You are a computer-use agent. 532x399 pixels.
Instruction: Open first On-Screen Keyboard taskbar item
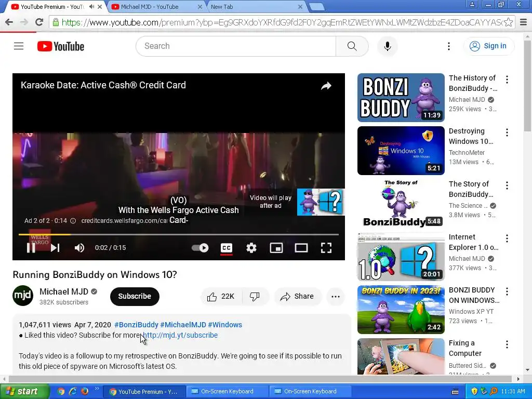click(228, 391)
